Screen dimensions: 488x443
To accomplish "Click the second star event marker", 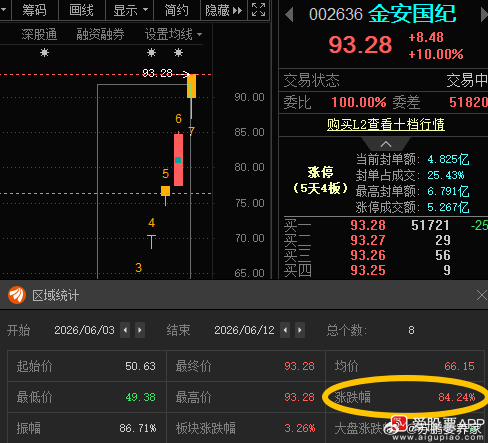I will click(x=151, y=52).
